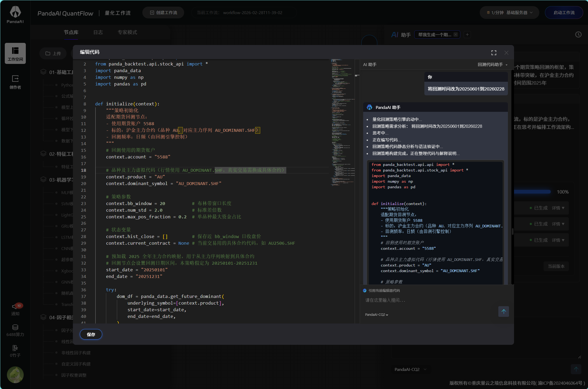Viewport: 588px width, 389px height.
Task: Switch to the 节点库 tab
Action: tap(71, 32)
